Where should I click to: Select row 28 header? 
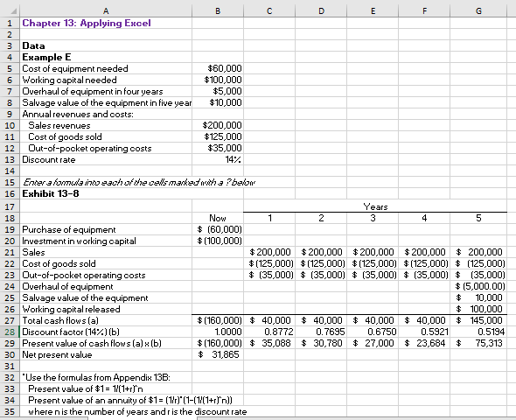tap(10, 332)
